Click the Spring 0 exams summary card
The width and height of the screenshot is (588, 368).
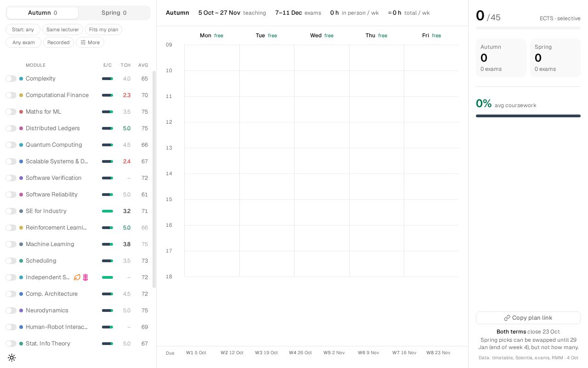pos(555,58)
